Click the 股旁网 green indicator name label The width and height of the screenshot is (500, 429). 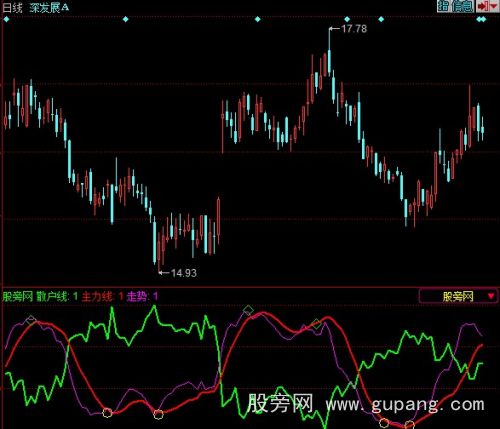point(18,296)
